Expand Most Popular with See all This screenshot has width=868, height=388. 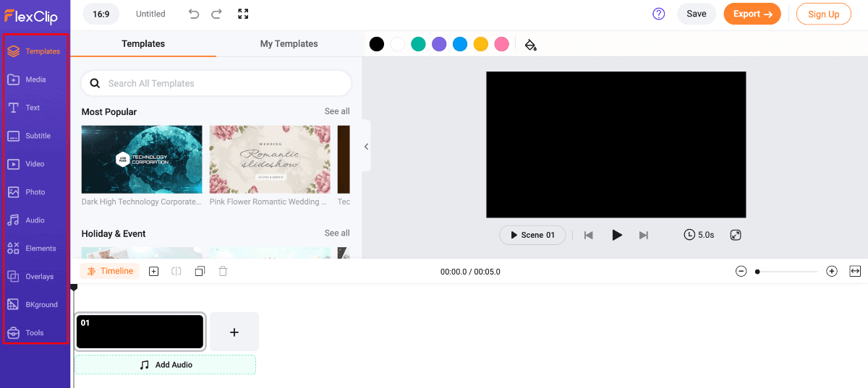pos(336,111)
